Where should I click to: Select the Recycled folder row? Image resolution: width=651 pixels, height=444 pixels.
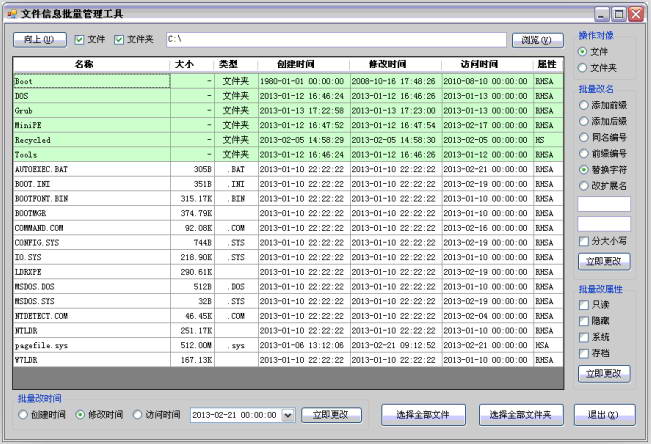[288, 140]
